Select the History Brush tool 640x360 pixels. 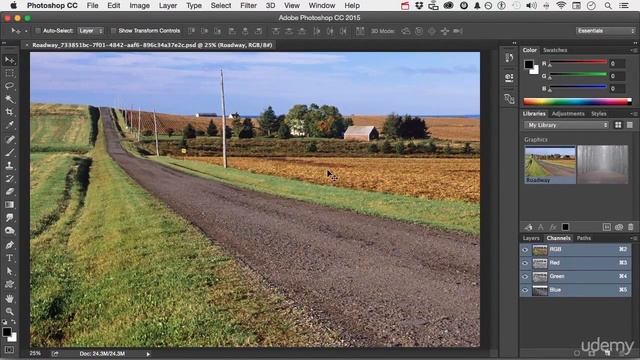(x=9, y=178)
